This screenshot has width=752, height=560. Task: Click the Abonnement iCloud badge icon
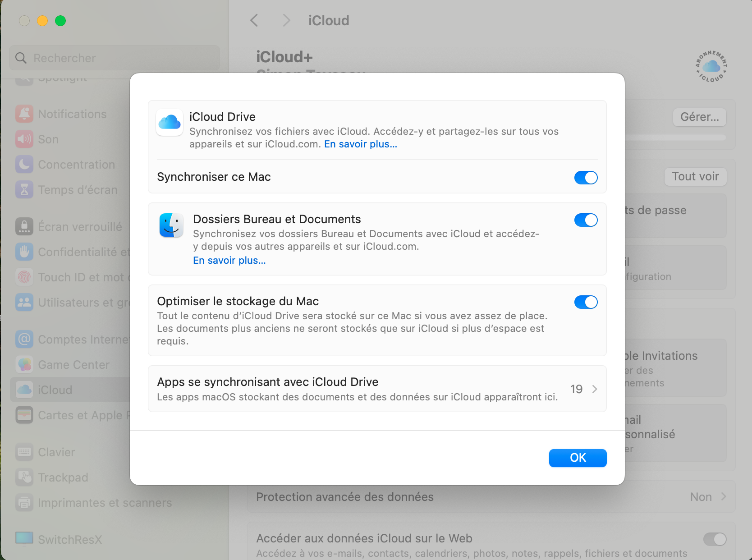click(x=711, y=66)
